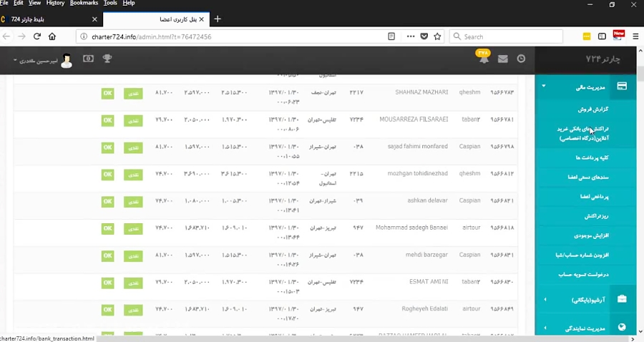Collapse the مدیریت مالی menu arrow

pyautogui.click(x=544, y=87)
